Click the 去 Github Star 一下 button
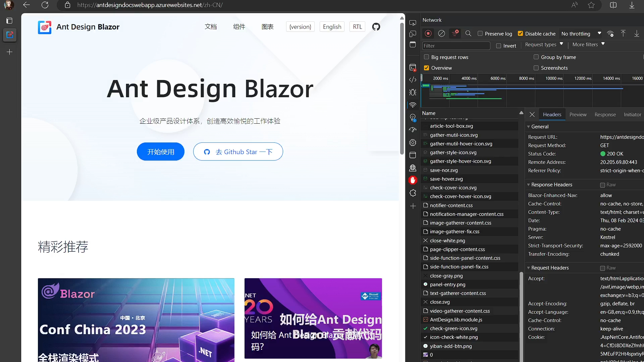The height and width of the screenshot is (362, 644). point(238,152)
